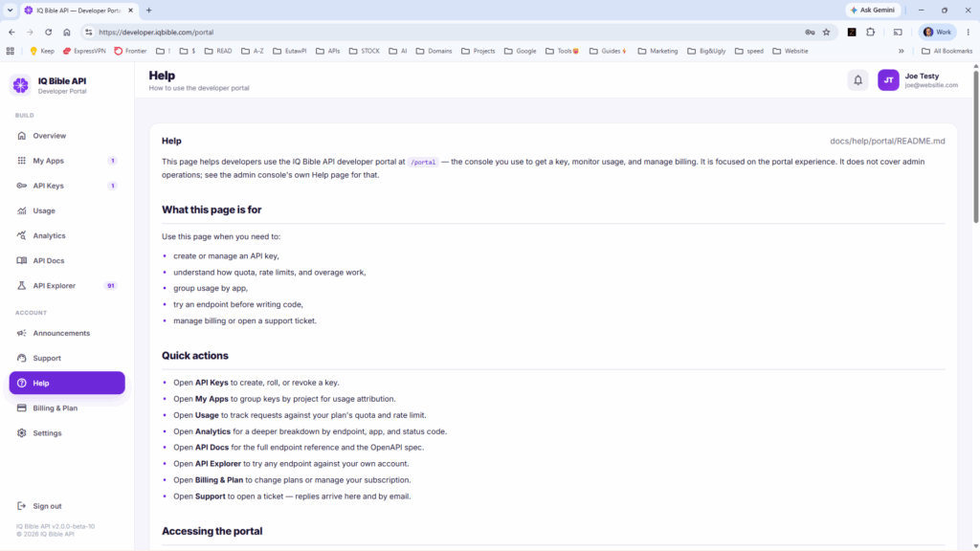Click the /portal code snippet

pyautogui.click(x=423, y=162)
